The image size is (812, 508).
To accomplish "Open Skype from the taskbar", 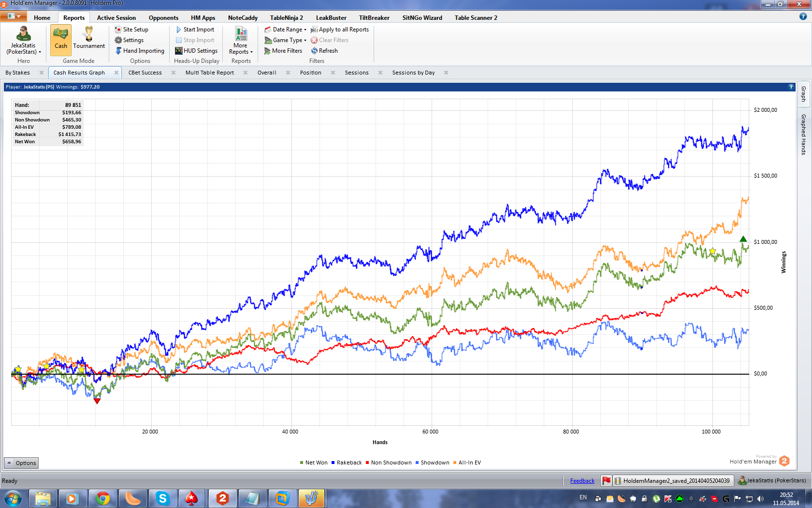I will tap(162, 498).
